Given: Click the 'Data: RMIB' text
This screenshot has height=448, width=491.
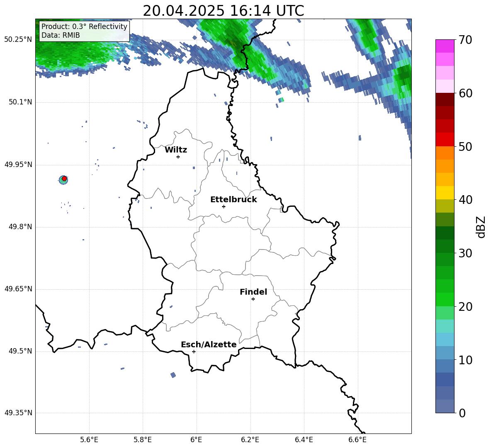Looking at the screenshot, I should point(61,35).
